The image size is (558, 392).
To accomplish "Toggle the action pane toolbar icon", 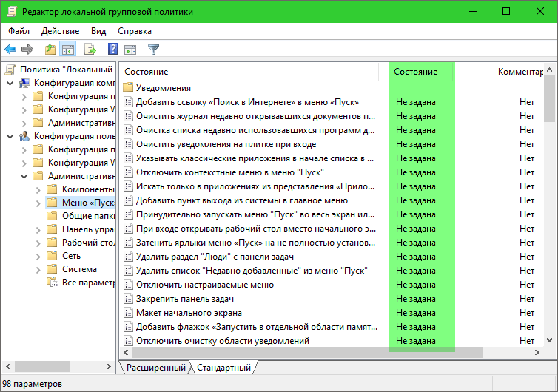I will [130, 50].
